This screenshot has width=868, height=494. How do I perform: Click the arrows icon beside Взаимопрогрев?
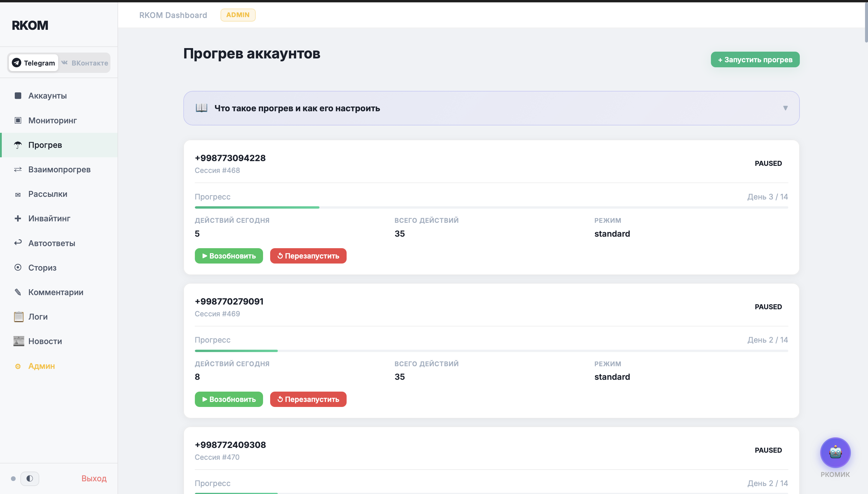(x=18, y=169)
